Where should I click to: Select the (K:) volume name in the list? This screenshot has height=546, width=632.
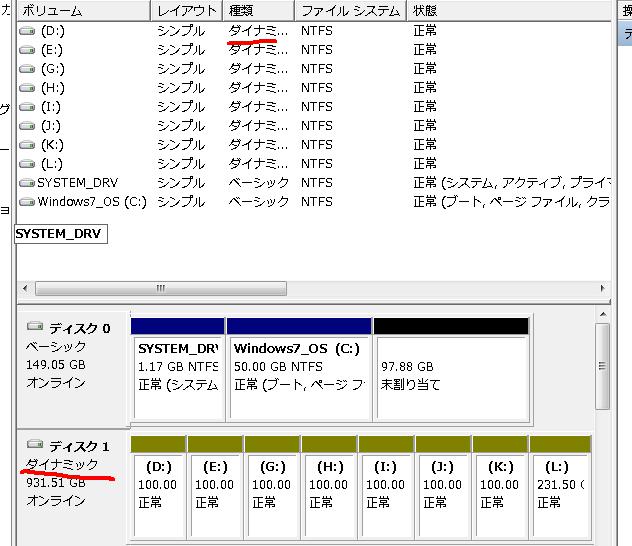52,145
